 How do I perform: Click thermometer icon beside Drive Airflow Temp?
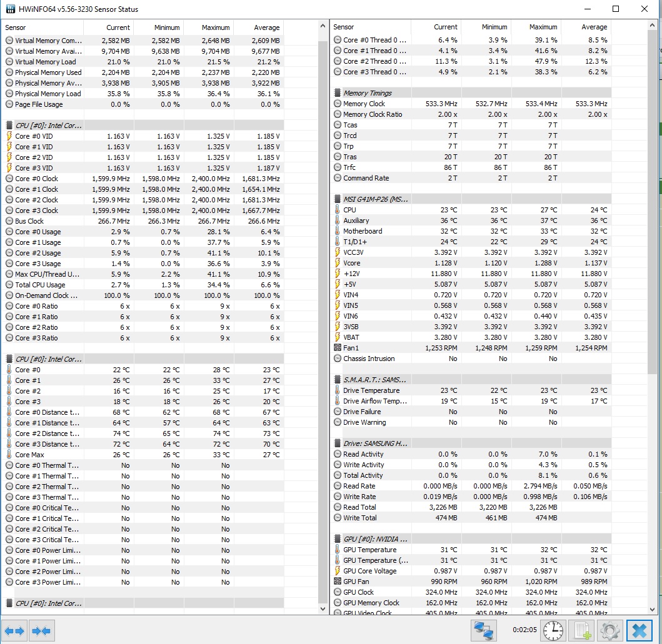[x=338, y=401]
